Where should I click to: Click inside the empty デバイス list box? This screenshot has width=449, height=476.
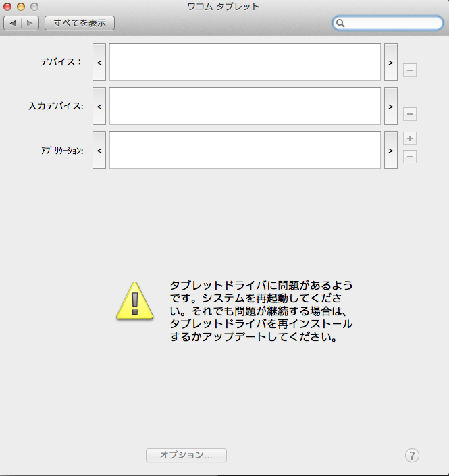click(x=245, y=62)
